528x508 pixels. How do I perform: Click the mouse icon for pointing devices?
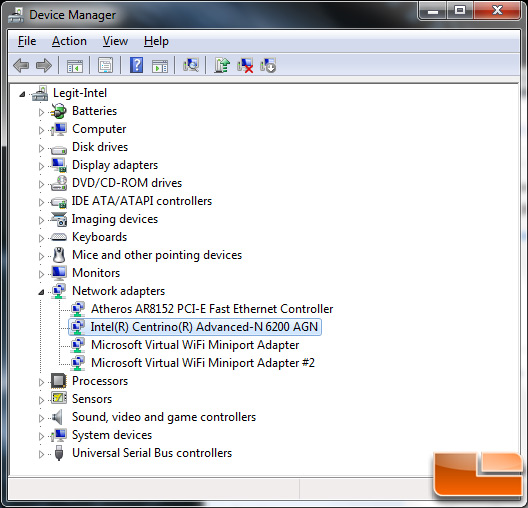coord(59,255)
